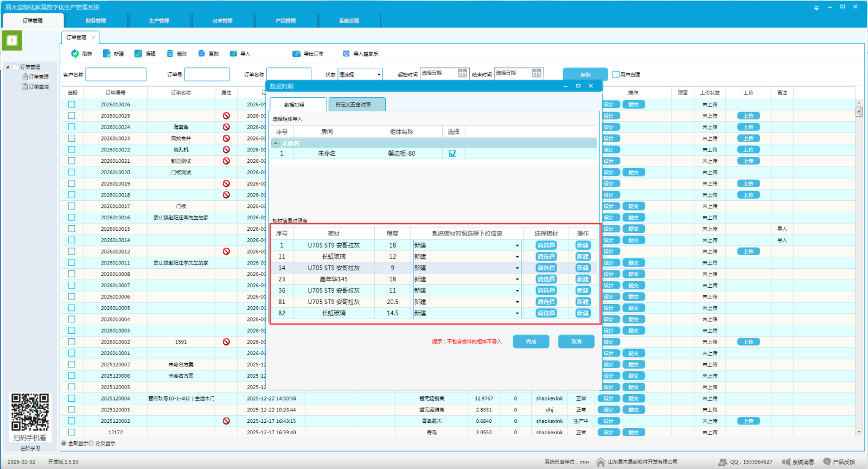The image size is (868, 469).
Task: Uncheck the 餐边柜-80 cabinet checkbox
Action: [452, 154]
